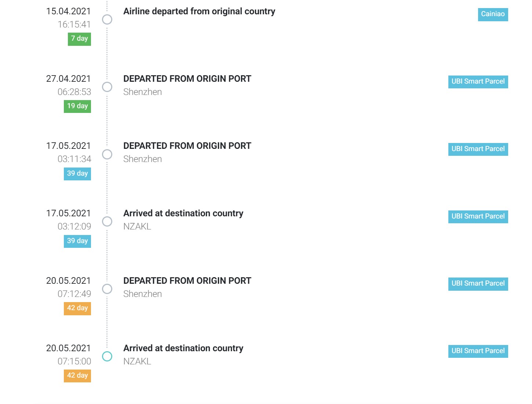Click UBI Smart Parcel badge at 03:12:09
Image resolution: width=532 pixels, height=404 pixels.
point(478,217)
